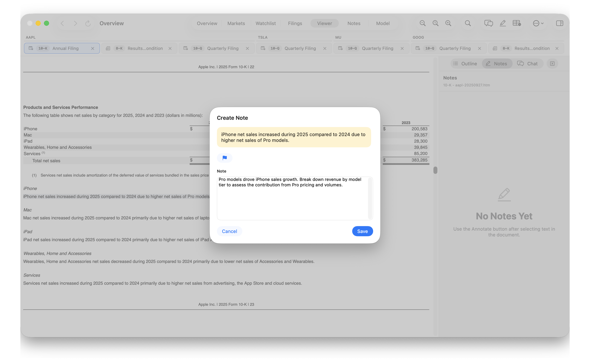The height and width of the screenshot is (364, 590).
Task: Click the AAPL 8-K document tab icon
Action: [x=108, y=48]
